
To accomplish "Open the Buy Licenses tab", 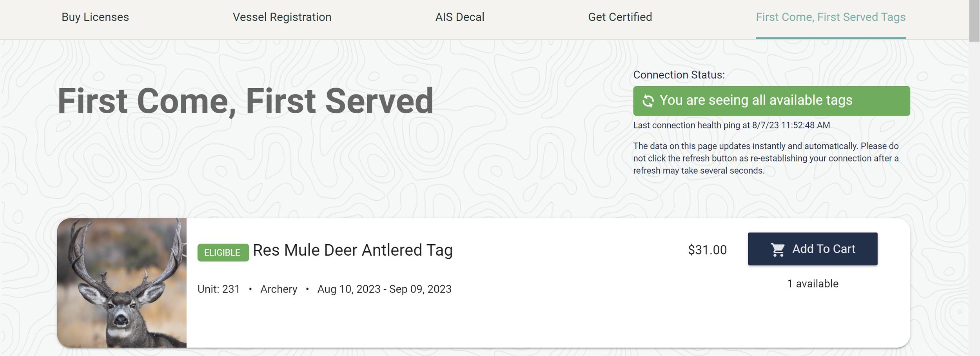I will point(95,17).
